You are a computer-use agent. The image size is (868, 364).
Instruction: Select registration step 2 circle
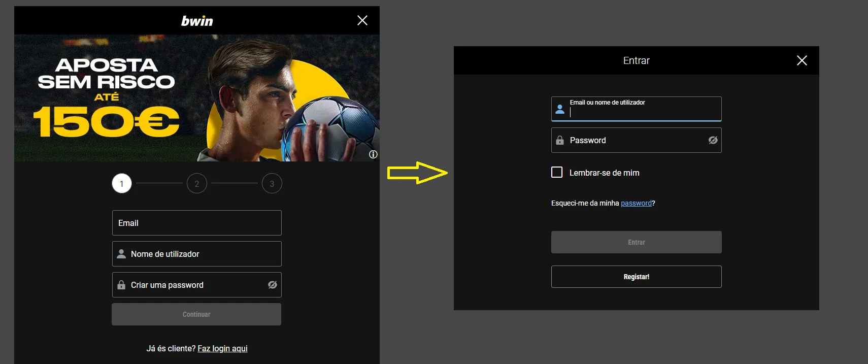pyautogui.click(x=197, y=183)
